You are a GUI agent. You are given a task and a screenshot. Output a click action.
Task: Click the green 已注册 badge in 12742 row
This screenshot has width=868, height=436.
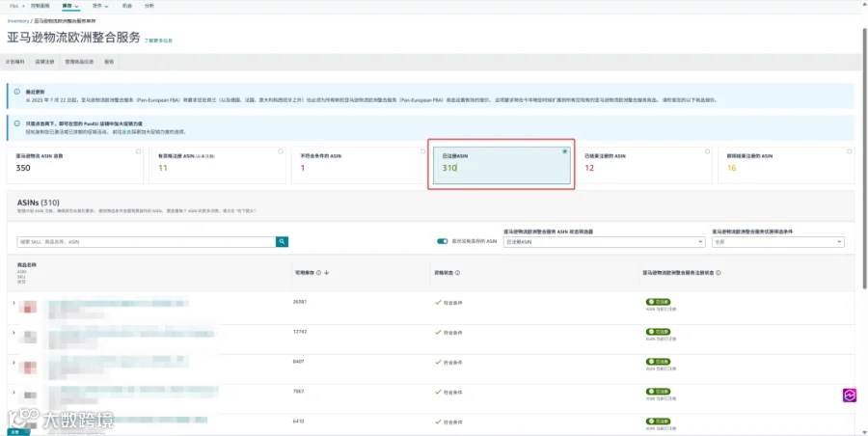658,332
